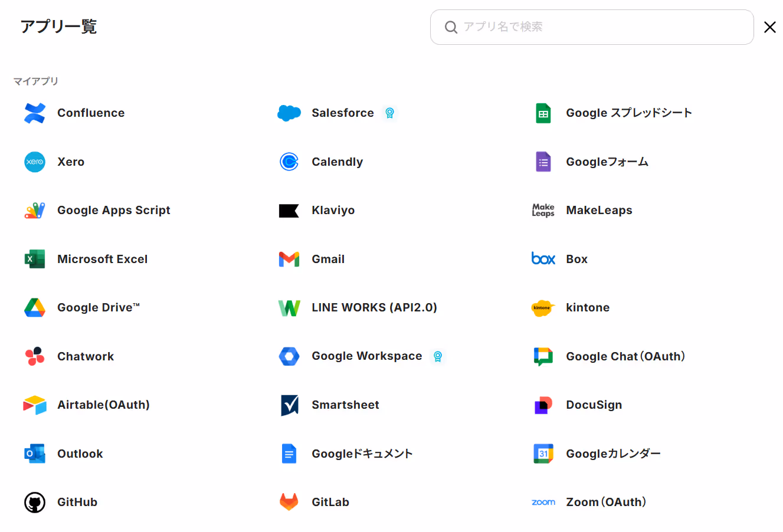Choose Google Apps Script label
The height and width of the screenshot is (532, 783).
pyautogui.click(x=114, y=211)
